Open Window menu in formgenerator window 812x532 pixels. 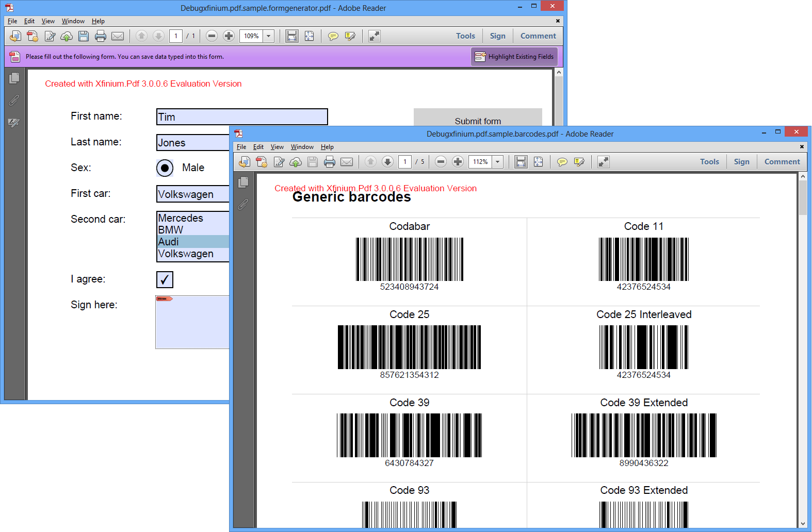click(x=73, y=21)
